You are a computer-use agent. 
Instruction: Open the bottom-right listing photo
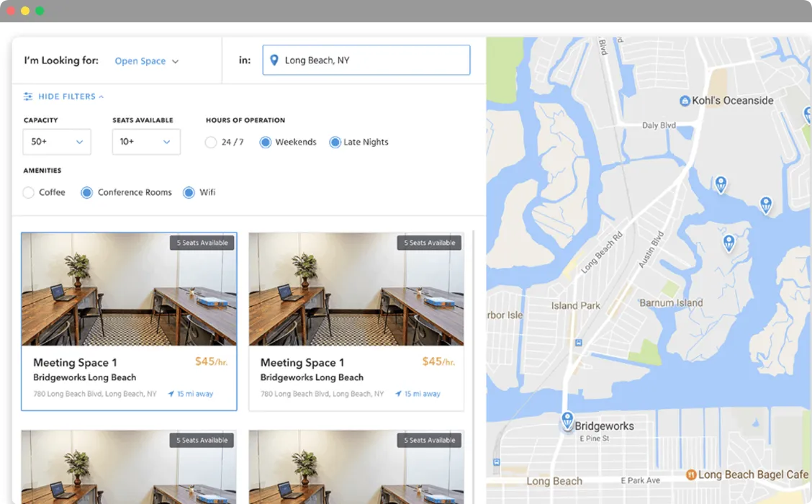(x=356, y=467)
